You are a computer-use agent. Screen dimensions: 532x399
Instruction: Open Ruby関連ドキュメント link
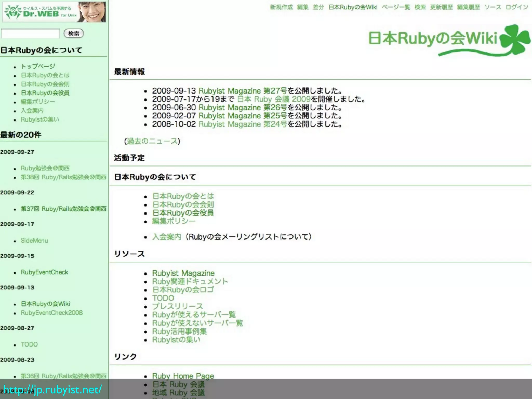pyautogui.click(x=190, y=281)
